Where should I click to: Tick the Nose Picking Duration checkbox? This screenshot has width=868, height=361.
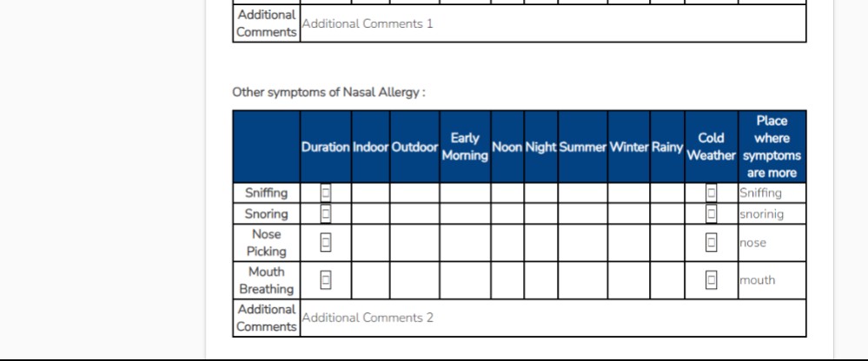[x=326, y=243]
